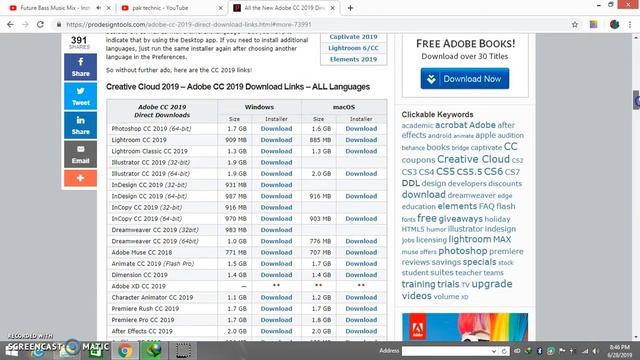Click the giveaways keyword tag
This screenshot has height=360, width=640.
[x=460, y=219]
